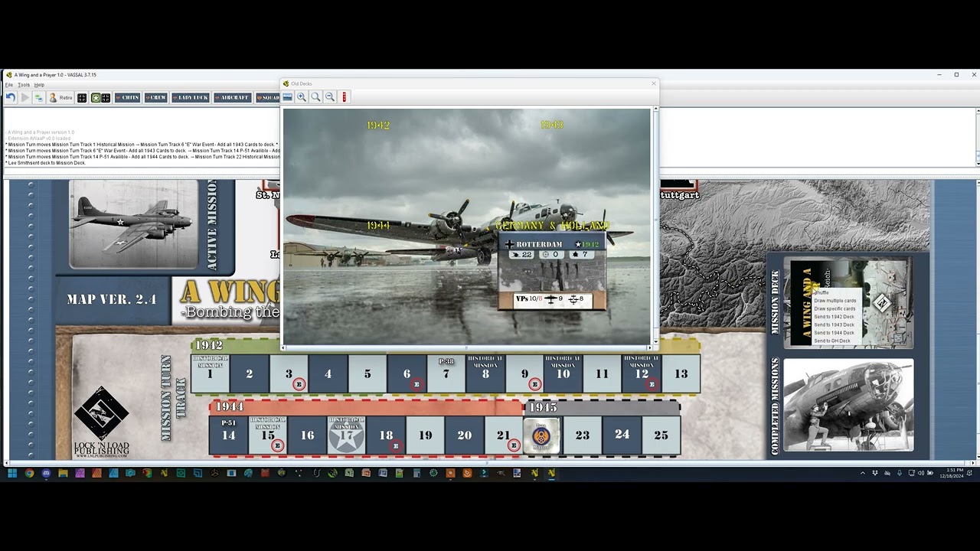This screenshot has width=980, height=551.
Task: Open the LADY LUCK toolbar button
Action: click(x=191, y=97)
